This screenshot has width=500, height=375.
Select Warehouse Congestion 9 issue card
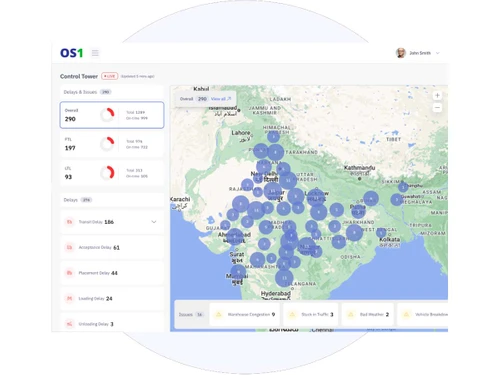click(245, 314)
